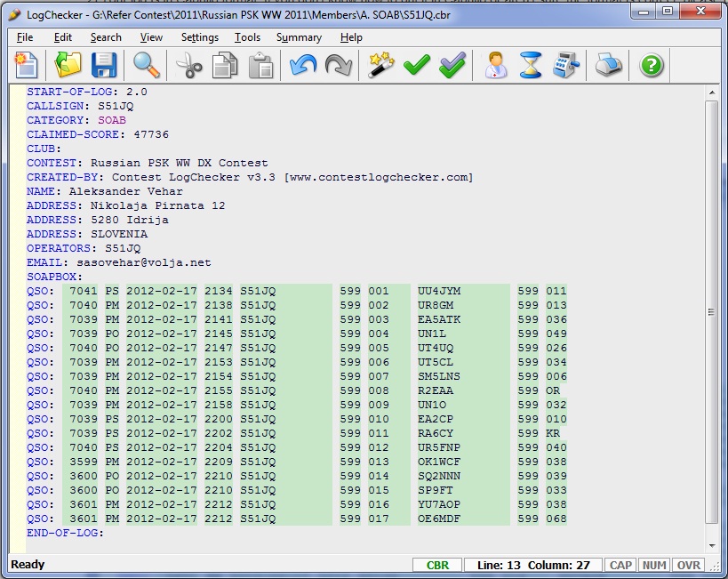This screenshot has height=579, width=728.
Task: Copy the selected text
Action: [226, 64]
